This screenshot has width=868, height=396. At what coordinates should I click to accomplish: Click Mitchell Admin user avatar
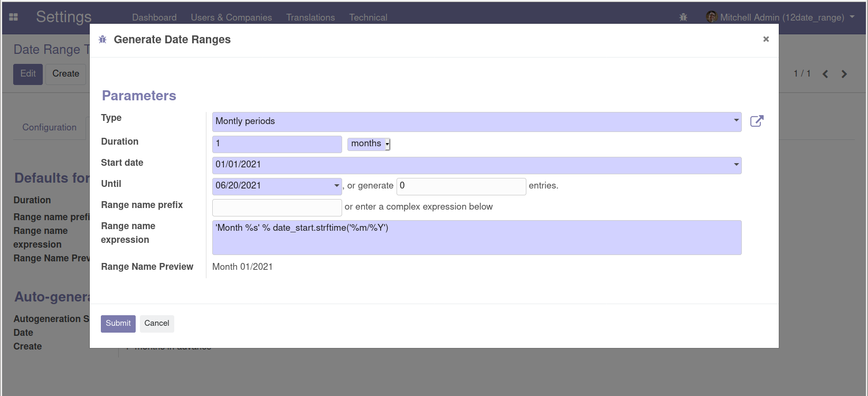711,17
